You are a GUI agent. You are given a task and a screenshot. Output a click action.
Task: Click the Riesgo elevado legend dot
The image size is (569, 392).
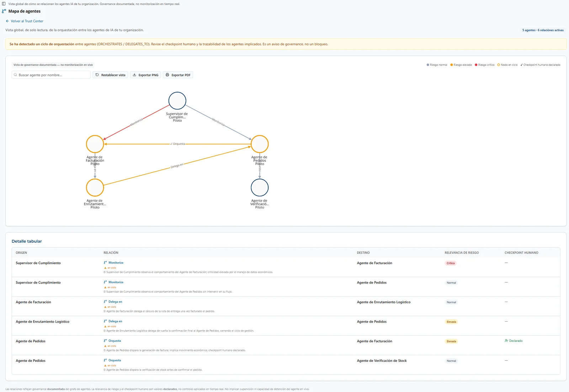tap(452, 65)
